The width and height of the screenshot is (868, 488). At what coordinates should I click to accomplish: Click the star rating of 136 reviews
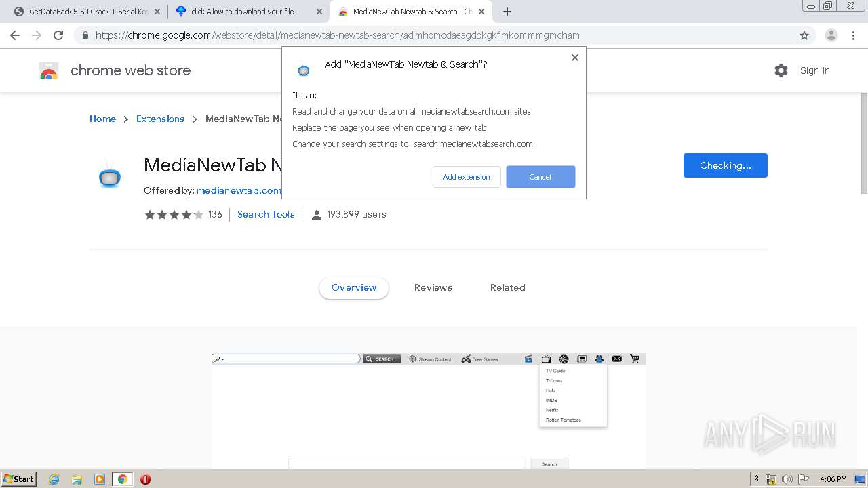coord(174,214)
